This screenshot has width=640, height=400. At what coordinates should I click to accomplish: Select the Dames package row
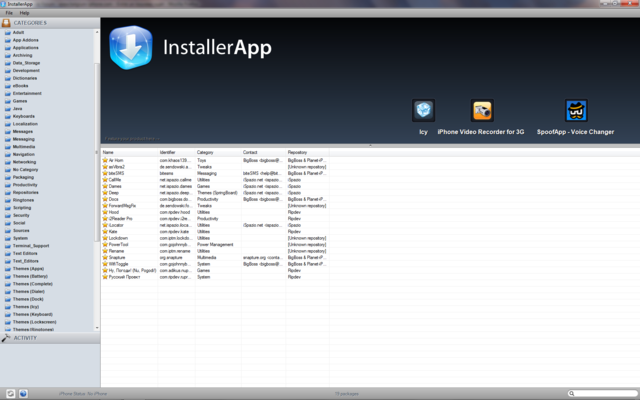(215, 187)
